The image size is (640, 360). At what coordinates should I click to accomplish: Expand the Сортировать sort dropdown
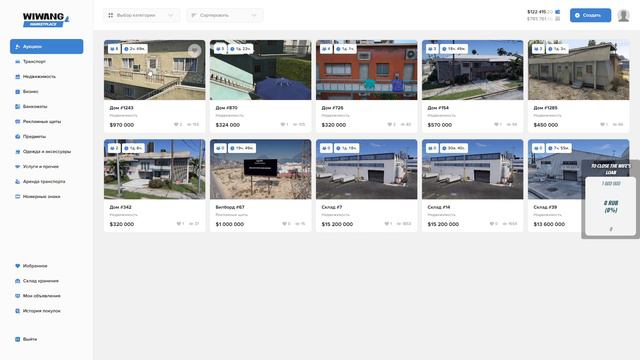(225, 15)
